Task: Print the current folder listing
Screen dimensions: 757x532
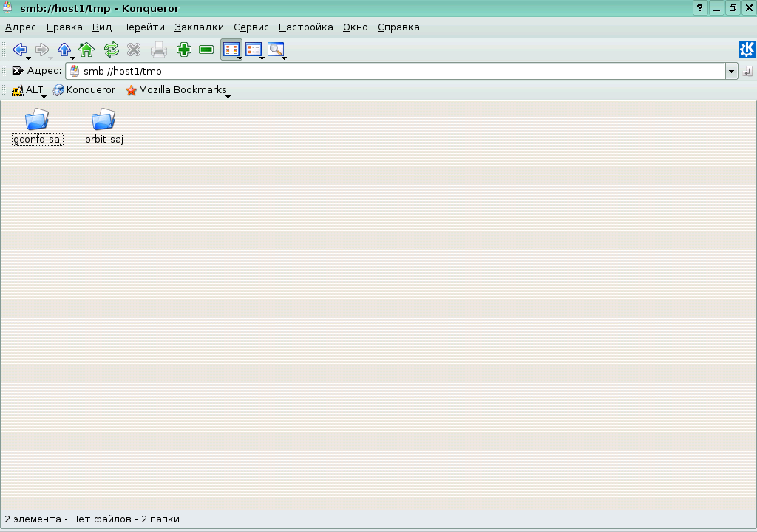Action: tap(157, 50)
